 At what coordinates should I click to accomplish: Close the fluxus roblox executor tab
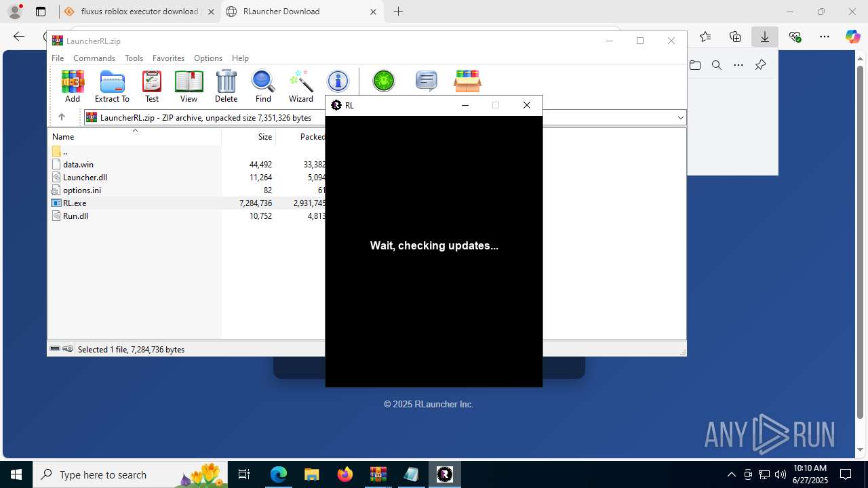click(x=211, y=12)
